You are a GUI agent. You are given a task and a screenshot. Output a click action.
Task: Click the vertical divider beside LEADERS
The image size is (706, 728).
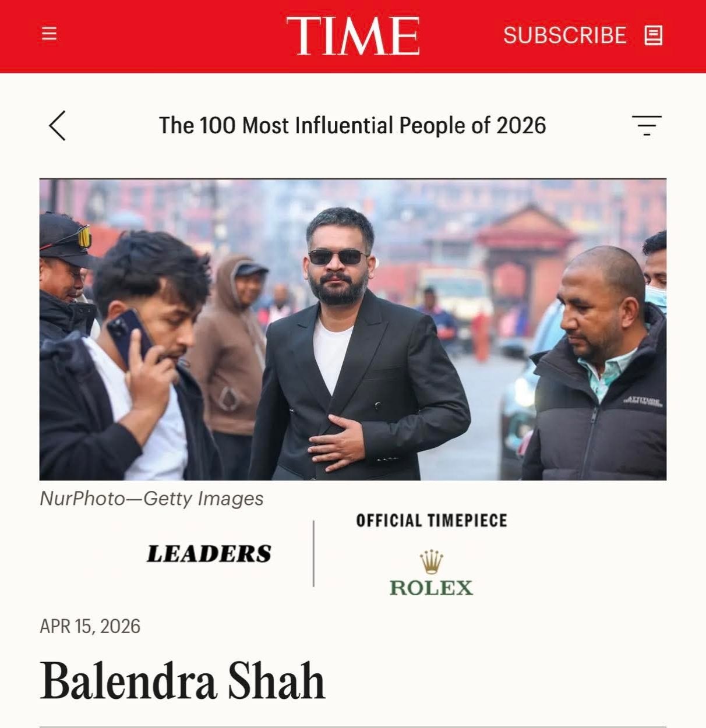click(313, 553)
